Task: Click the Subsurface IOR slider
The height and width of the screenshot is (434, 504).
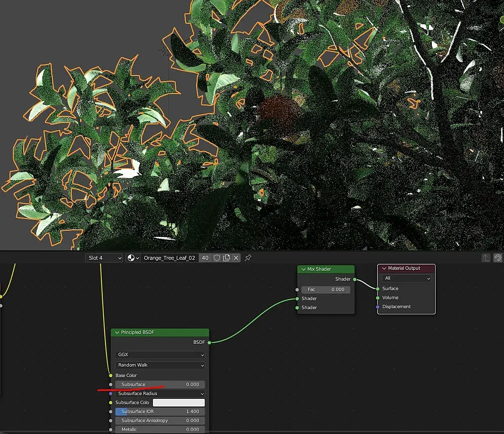Action: click(160, 412)
